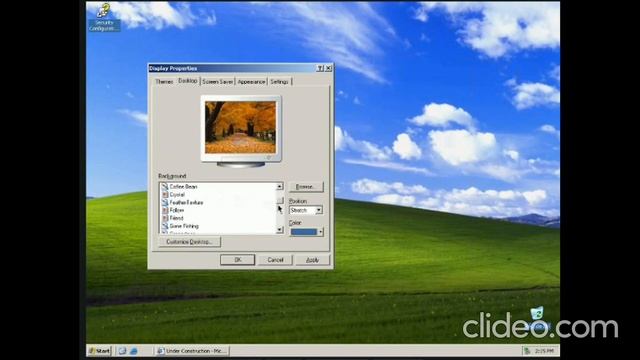This screenshot has height=360, width=640.
Task: Switch to the Under Construction taskbar window
Action: coord(192,351)
